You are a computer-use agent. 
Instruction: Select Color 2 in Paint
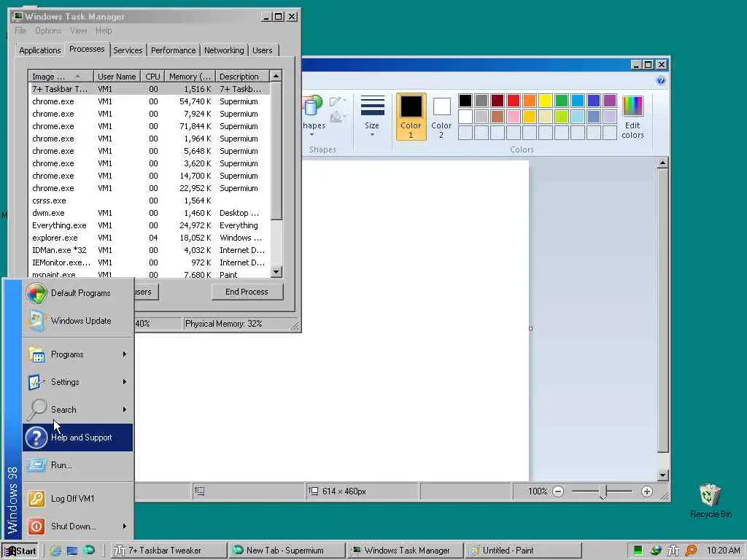(441, 117)
